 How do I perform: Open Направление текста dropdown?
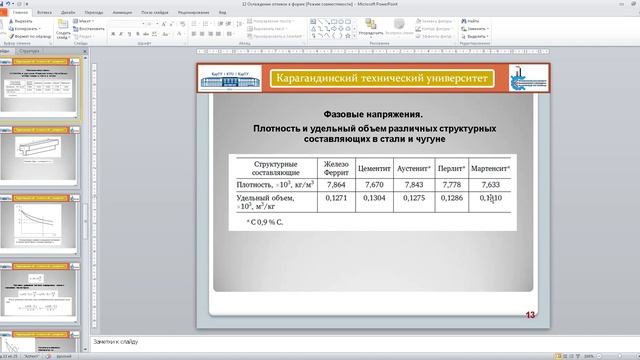coord(271,21)
